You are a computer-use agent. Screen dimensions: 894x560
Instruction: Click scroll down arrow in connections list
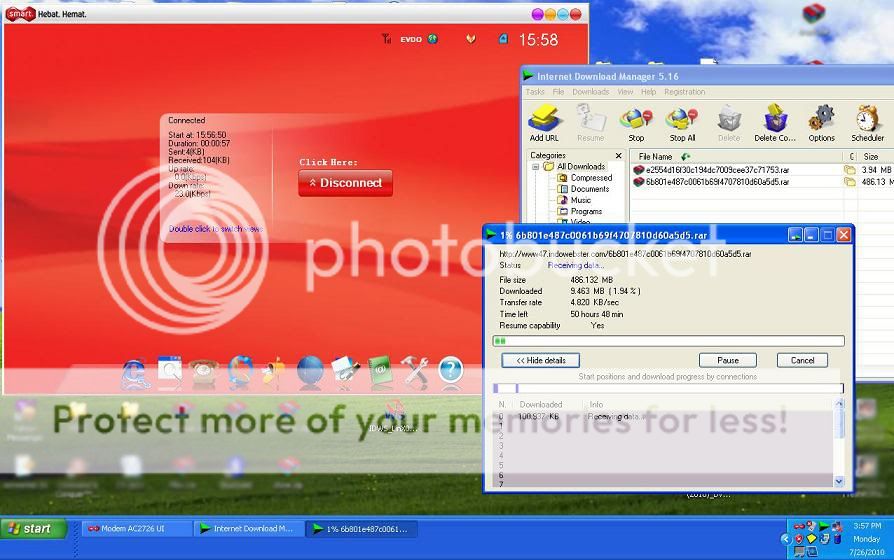tap(839, 481)
